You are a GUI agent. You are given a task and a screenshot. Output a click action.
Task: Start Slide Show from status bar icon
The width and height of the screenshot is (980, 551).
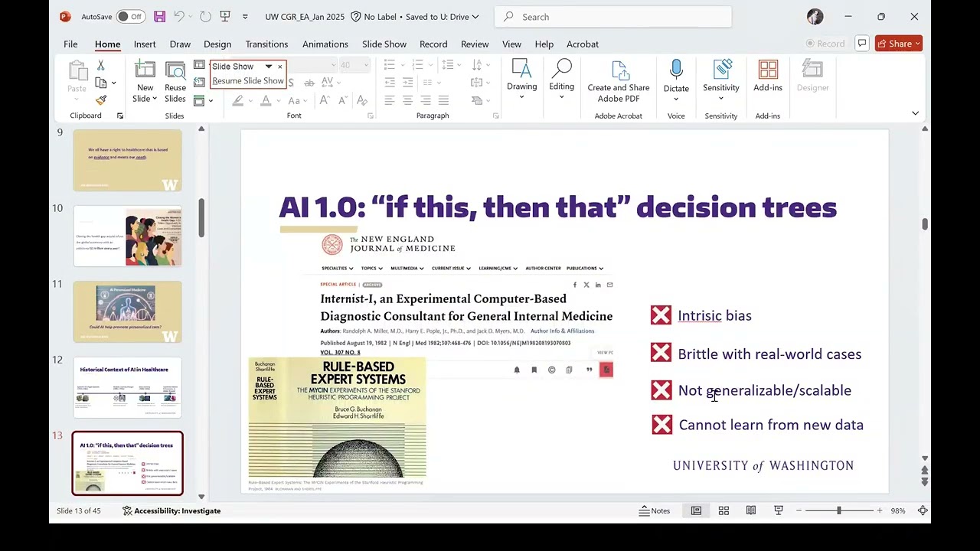click(779, 510)
